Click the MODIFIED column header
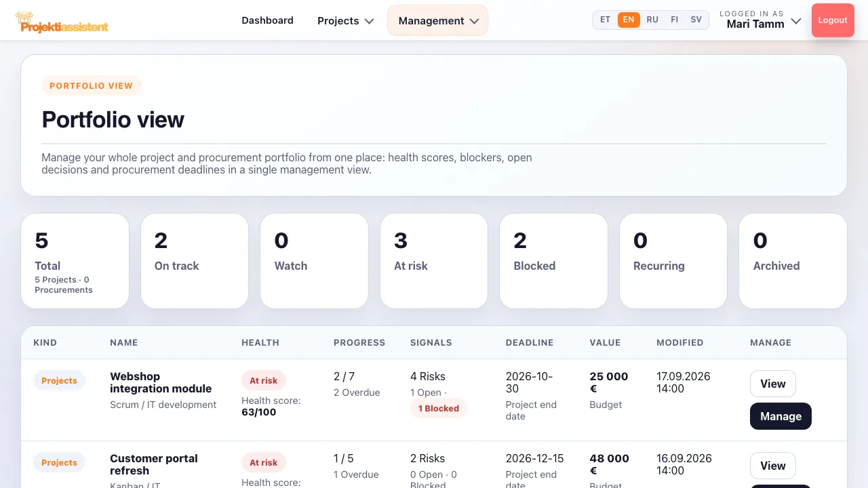This screenshot has width=868, height=488. tap(680, 343)
